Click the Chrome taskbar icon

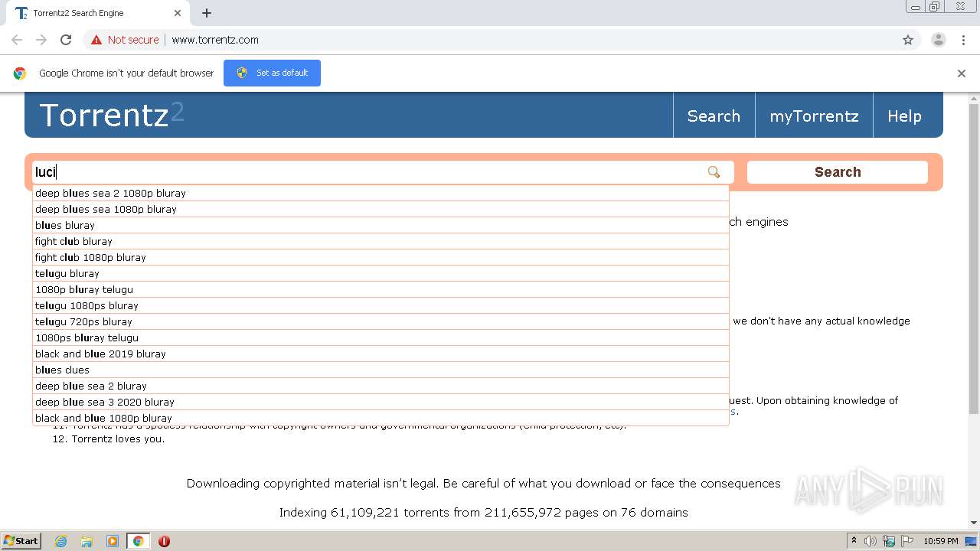(138, 541)
